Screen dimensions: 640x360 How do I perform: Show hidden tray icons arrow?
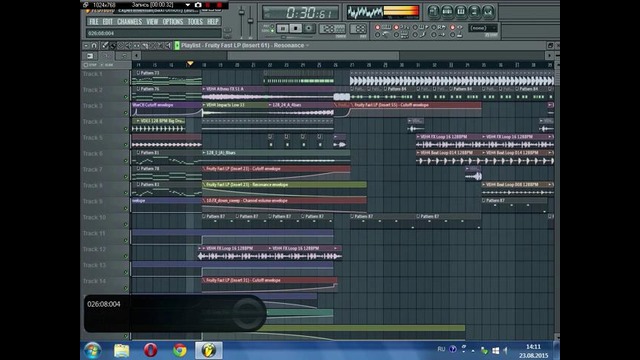click(473, 351)
